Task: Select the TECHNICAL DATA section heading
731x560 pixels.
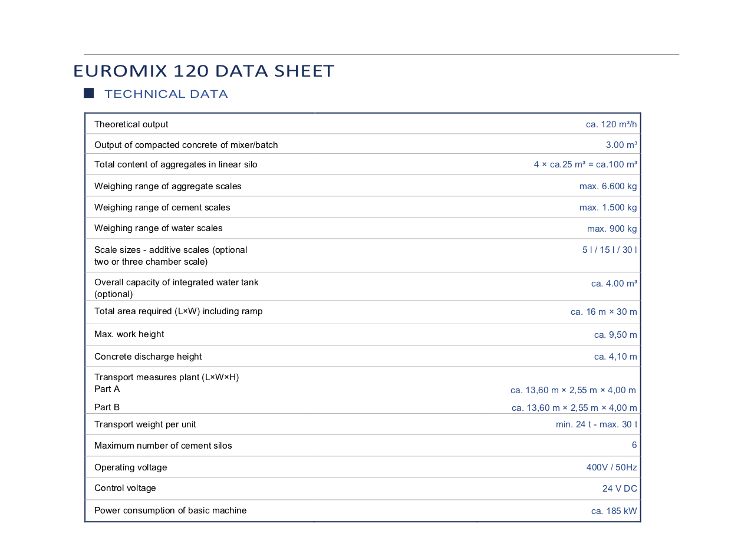Action: (x=166, y=94)
